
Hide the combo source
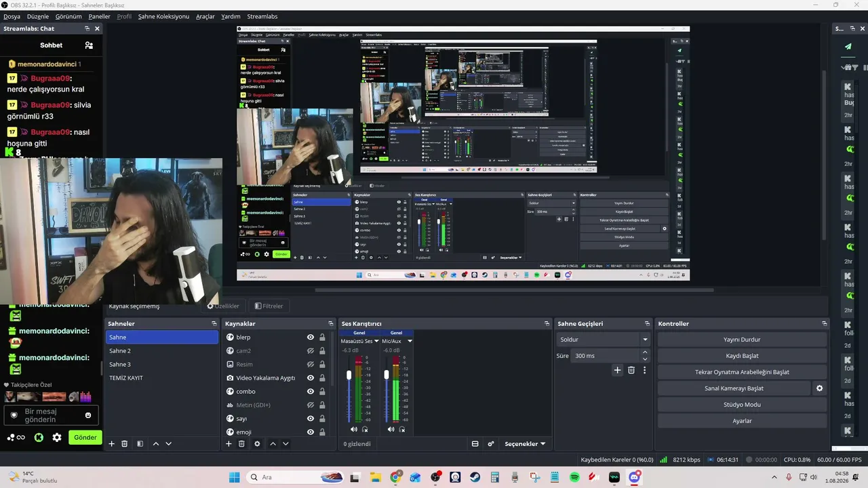pyautogui.click(x=311, y=392)
